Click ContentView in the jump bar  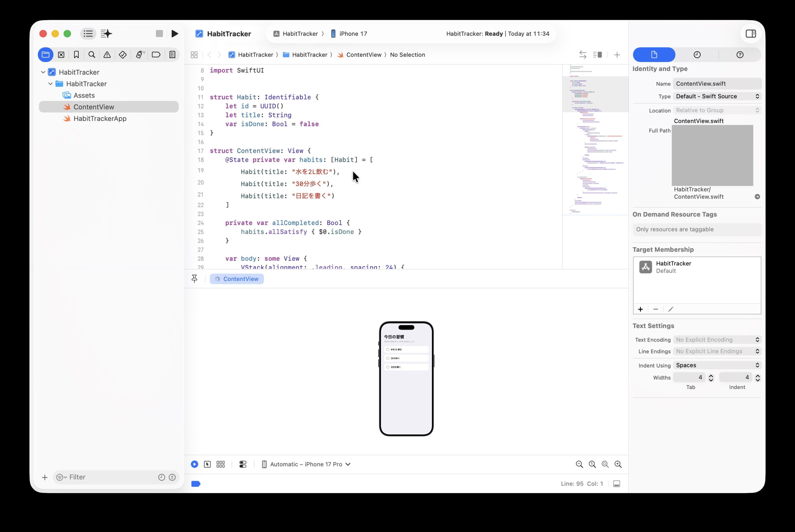click(359, 55)
